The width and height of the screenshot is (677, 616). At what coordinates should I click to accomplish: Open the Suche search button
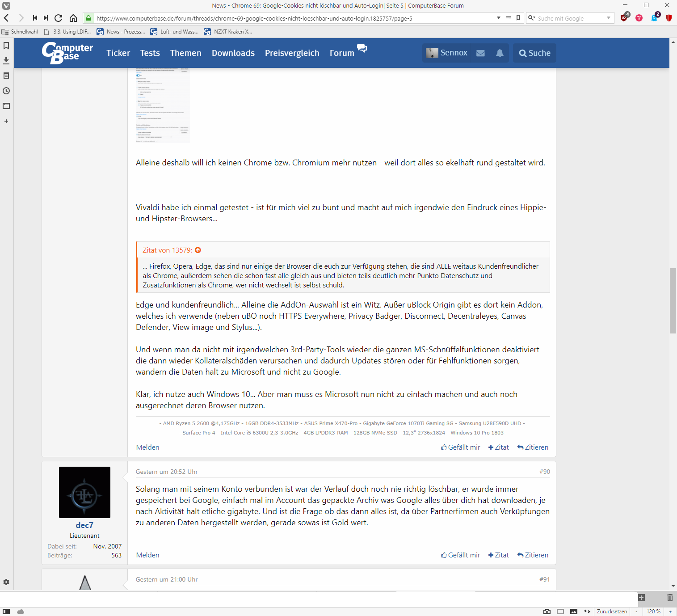534,53
